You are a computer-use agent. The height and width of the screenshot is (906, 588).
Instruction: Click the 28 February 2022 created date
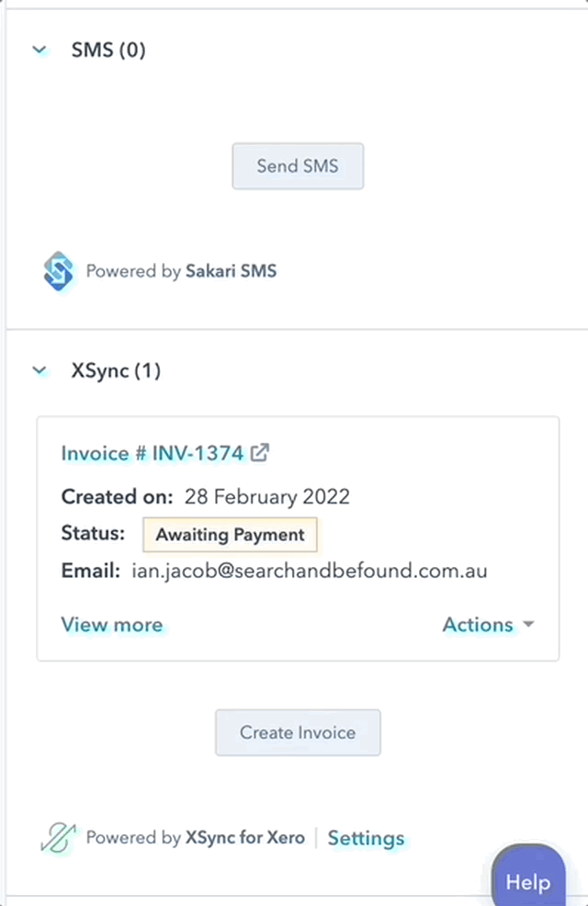[x=266, y=497]
